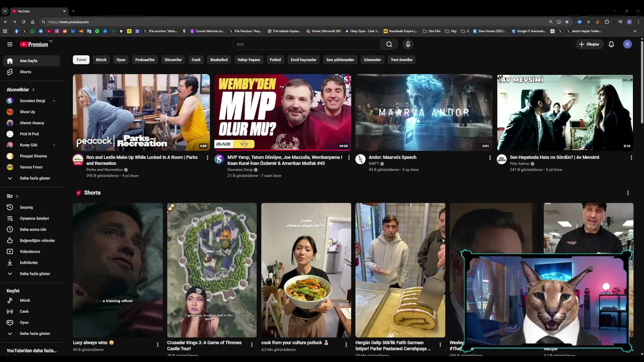Explore Müzik under Keşfet
This screenshot has width=644, height=362.
[x=32, y=300]
